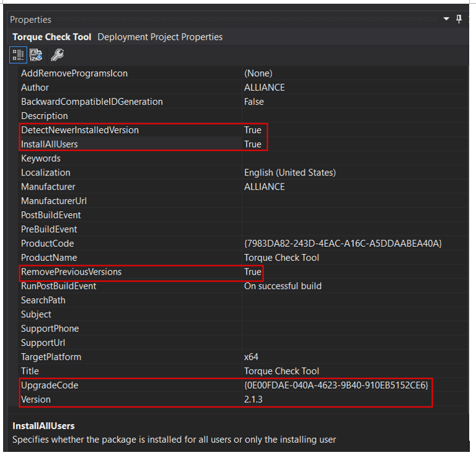Click the ProductCode GUID starting 7983DA82
Viewport: 476px width, 455px height.
tap(343, 244)
